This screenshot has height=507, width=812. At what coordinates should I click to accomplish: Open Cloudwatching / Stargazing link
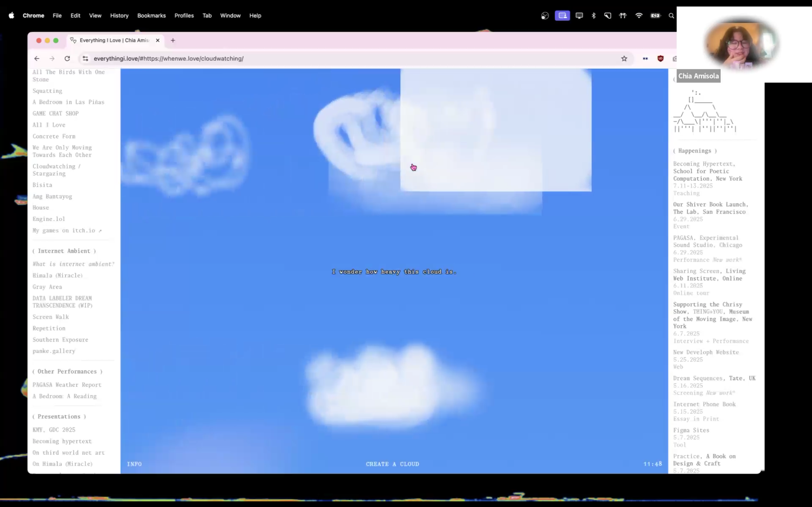56,170
